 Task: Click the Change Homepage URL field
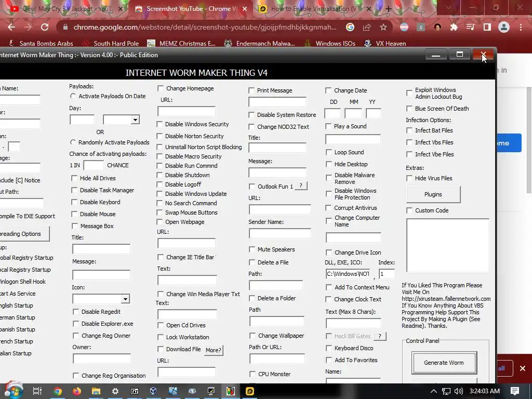(187, 111)
